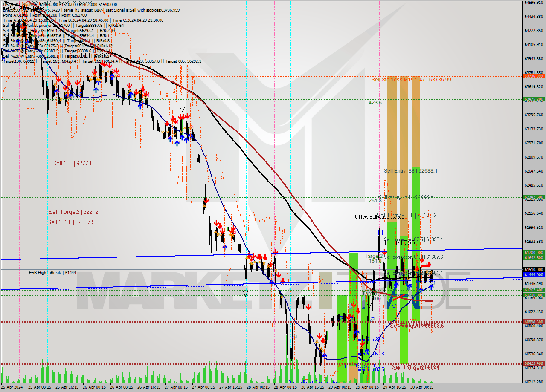Click the '28 Apr 08:15' time axis label
This screenshot has width=546, height=392.
[285, 387]
